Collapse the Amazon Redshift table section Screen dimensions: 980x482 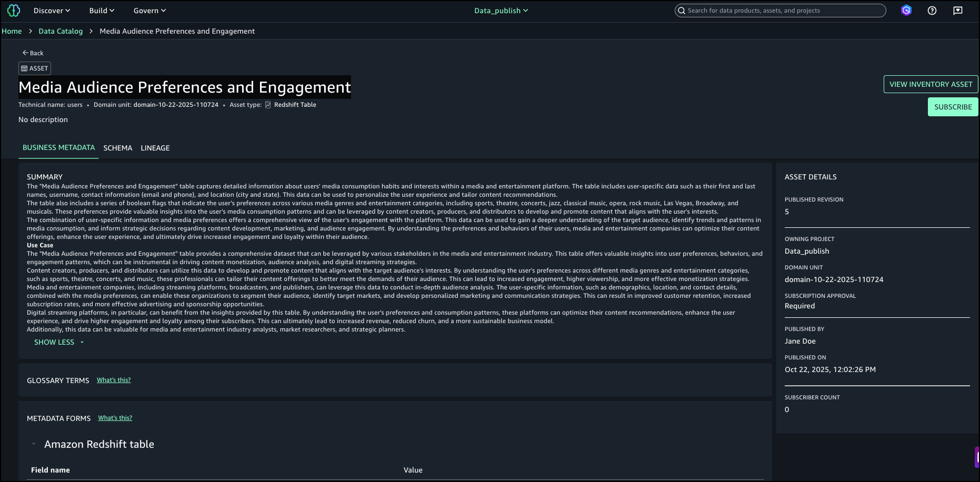[34, 444]
